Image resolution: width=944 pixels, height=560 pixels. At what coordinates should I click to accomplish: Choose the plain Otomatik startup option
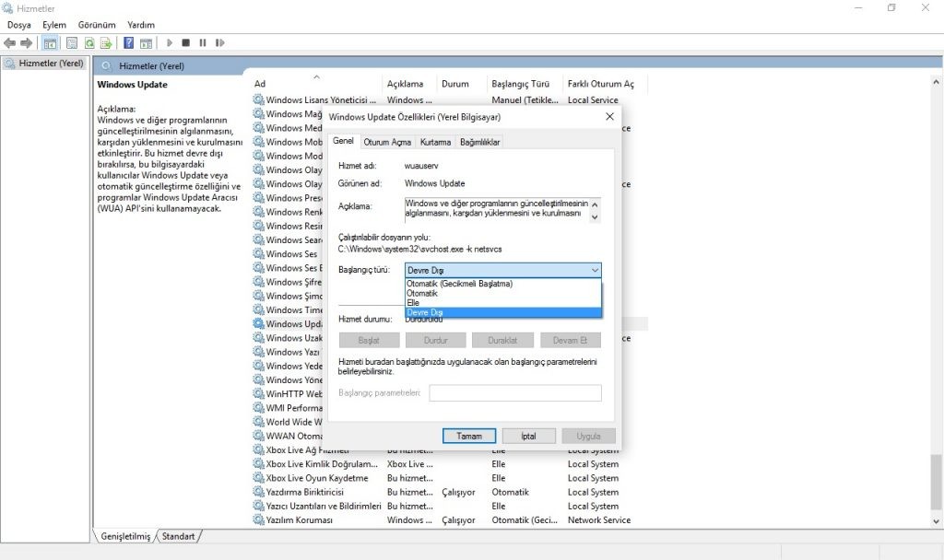[502, 293]
